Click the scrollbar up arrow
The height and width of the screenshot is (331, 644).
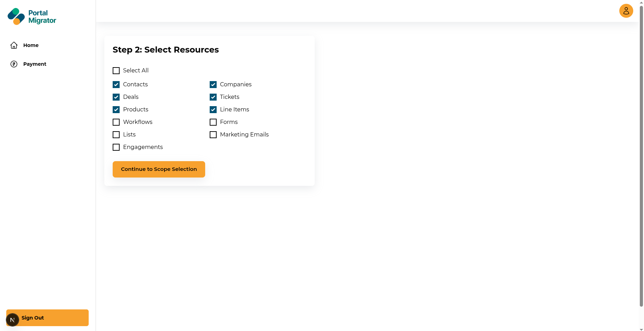[641, 2]
